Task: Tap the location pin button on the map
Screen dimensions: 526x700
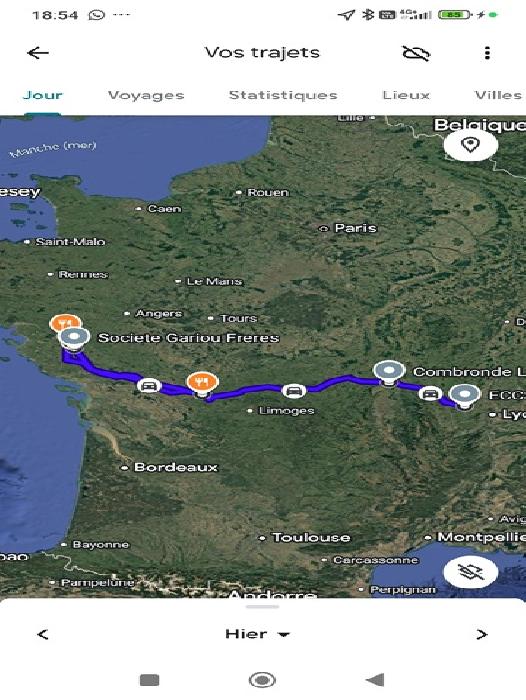Action: tap(471, 145)
